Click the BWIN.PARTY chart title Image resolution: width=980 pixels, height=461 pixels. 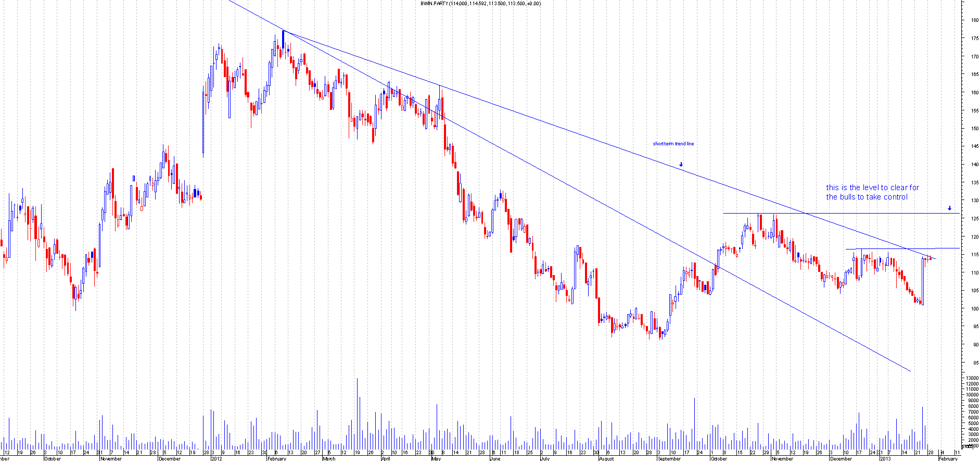point(480,4)
